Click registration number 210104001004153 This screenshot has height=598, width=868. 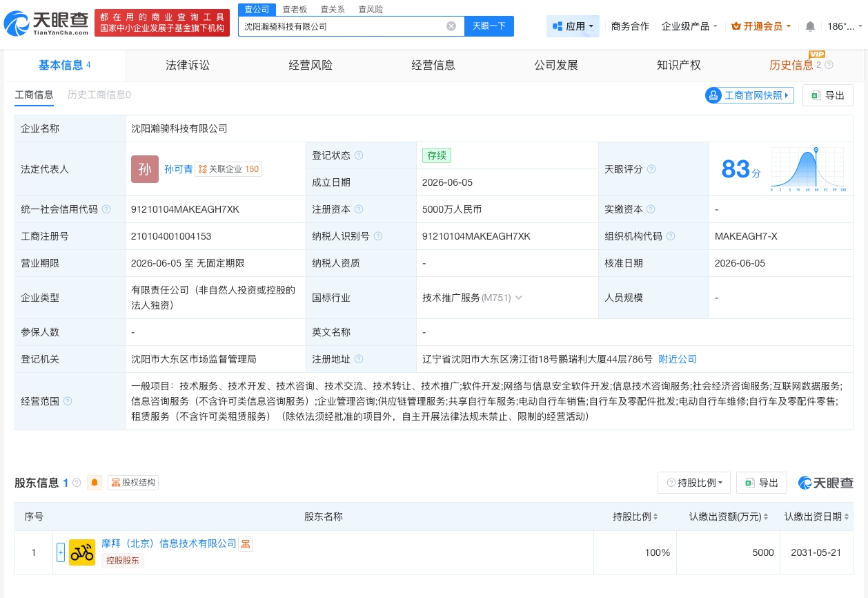click(171, 236)
